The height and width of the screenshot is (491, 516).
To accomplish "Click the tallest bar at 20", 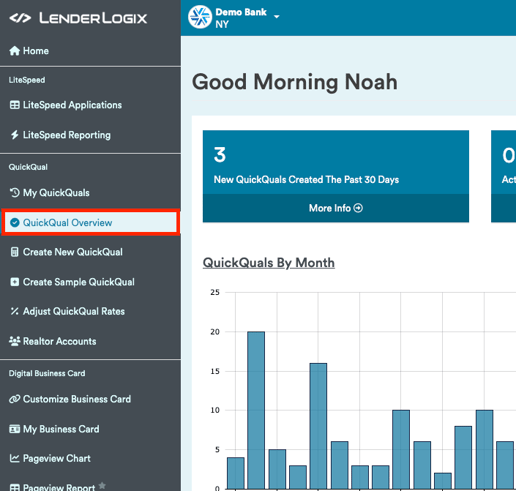I will [x=256, y=410].
